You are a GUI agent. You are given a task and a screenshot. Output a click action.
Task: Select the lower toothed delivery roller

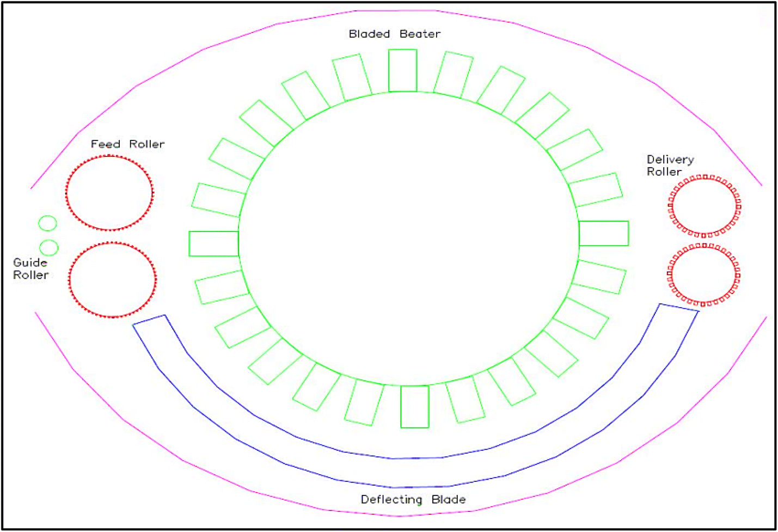point(703,275)
